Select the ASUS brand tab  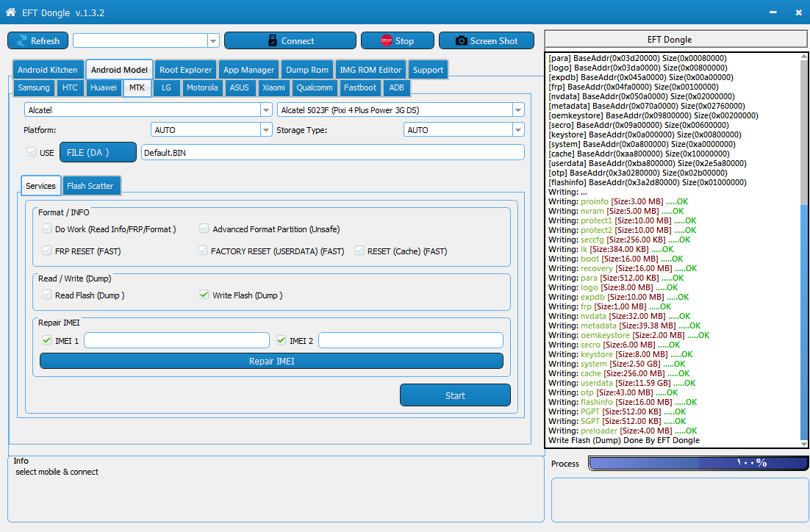(239, 87)
